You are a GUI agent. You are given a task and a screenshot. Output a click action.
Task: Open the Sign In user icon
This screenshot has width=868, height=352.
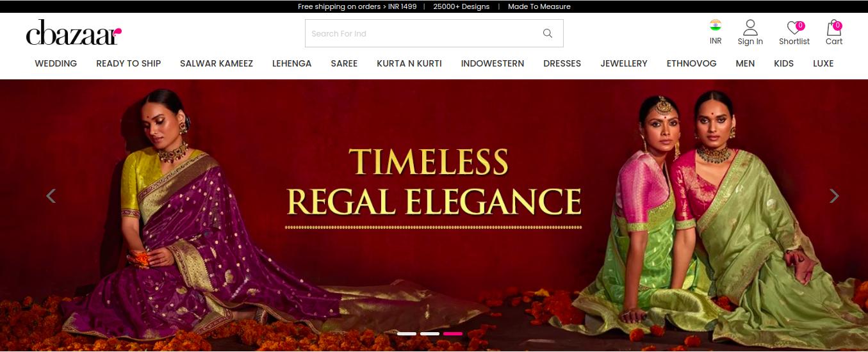750,32
